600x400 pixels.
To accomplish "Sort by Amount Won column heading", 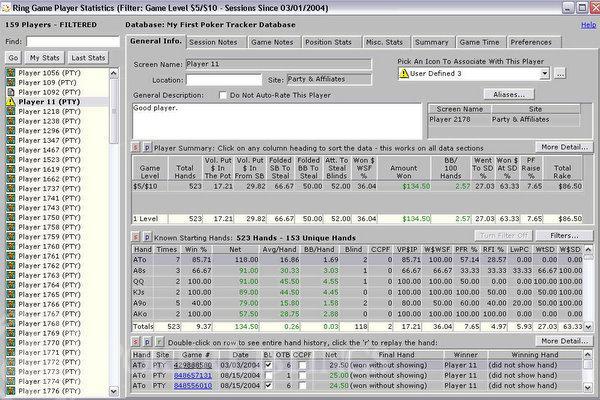I will (404, 168).
